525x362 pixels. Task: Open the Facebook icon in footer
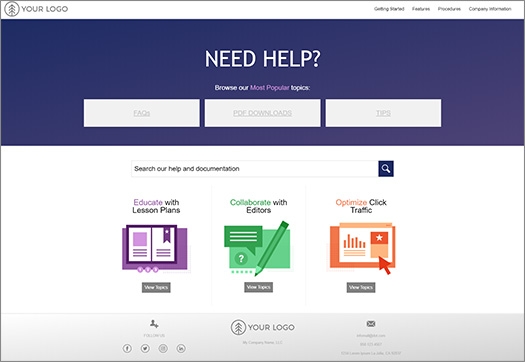coord(127,348)
